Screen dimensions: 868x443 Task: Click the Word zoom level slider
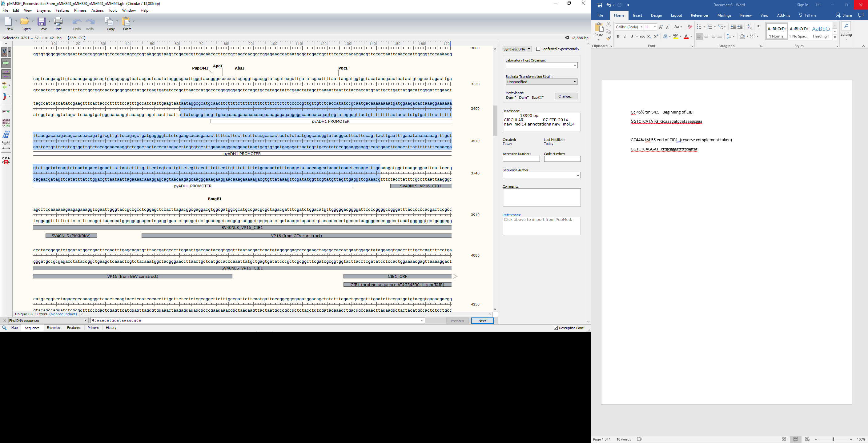[x=833, y=439]
